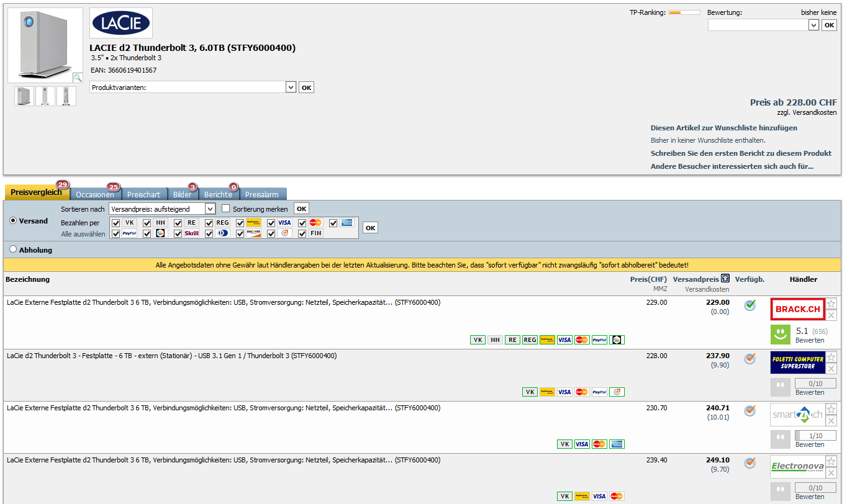Image resolution: width=847 pixels, height=504 pixels.
Task: Click the second small product thumbnail
Action: click(x=45, y=96)
